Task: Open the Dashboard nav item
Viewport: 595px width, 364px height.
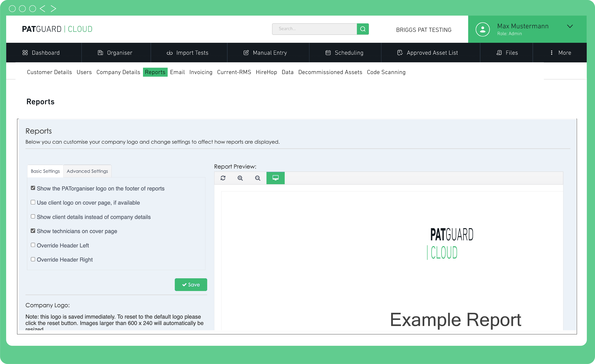Action: (41, 53)
